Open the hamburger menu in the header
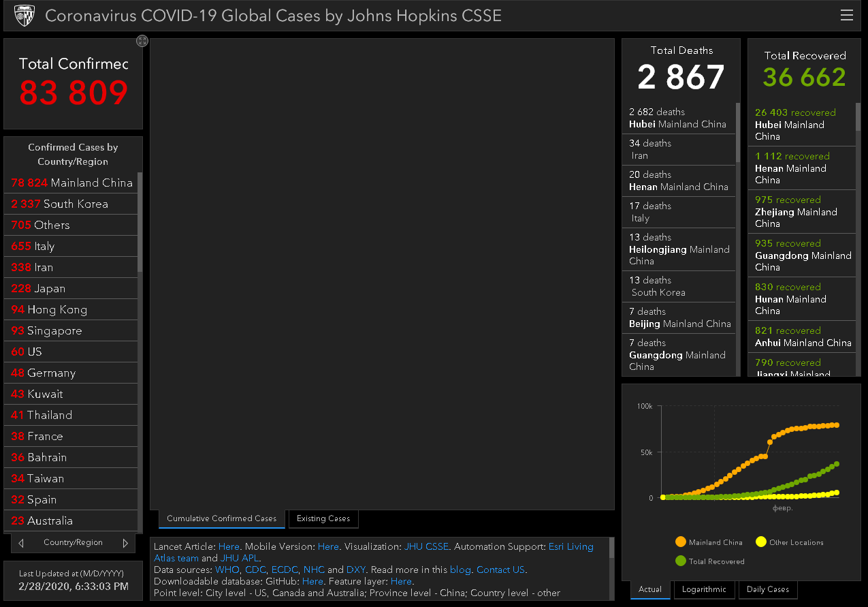This screenshot has width=868, height=607. coord(847,15)
